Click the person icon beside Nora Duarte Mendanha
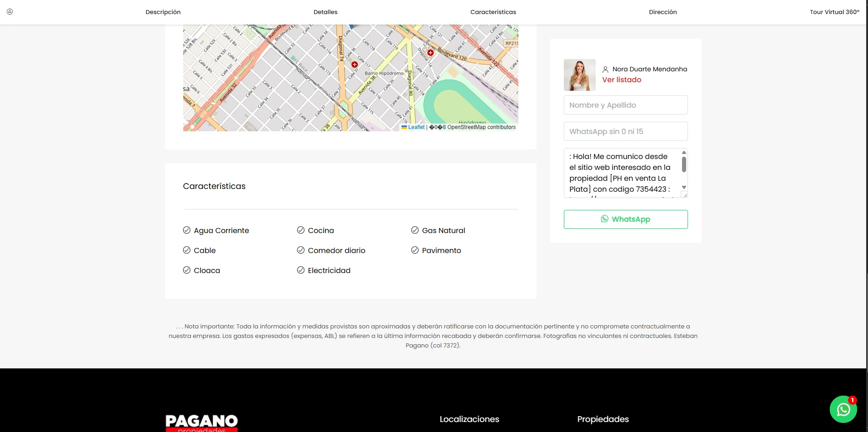The height and width of the screenshot is (432, 868). coord(605,70)
